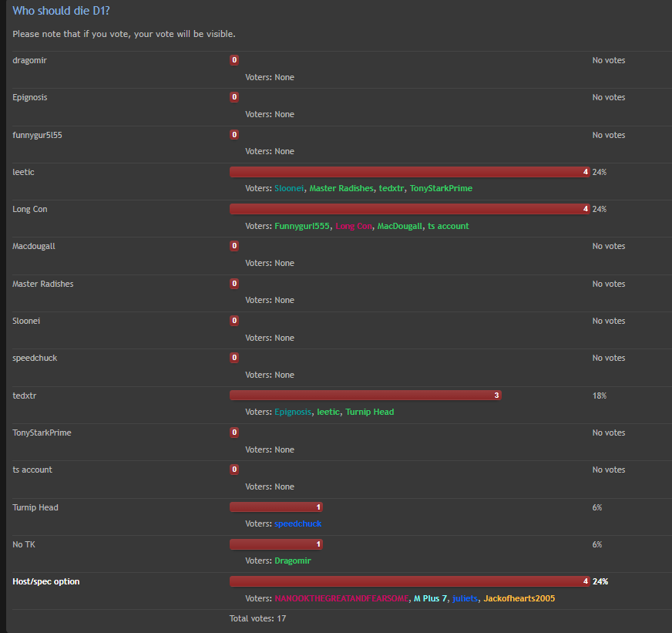
Task: Click voter M Plus 7
Action: (430, 598)
